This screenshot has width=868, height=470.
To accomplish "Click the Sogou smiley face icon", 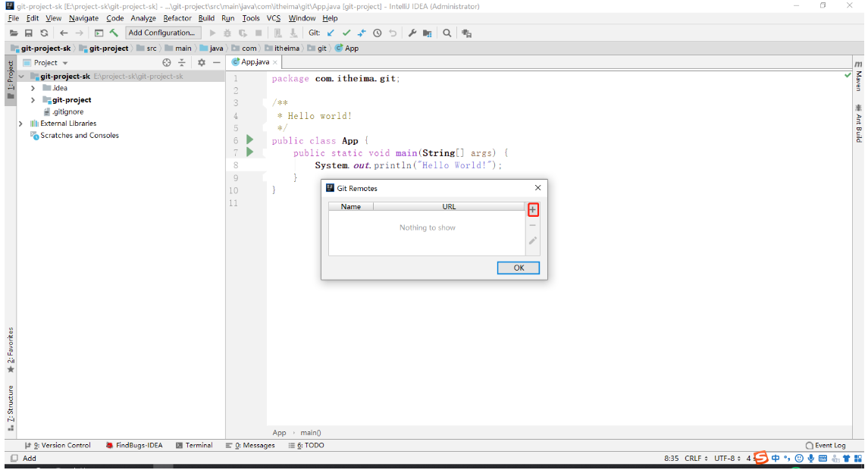I will click(799, 459).
